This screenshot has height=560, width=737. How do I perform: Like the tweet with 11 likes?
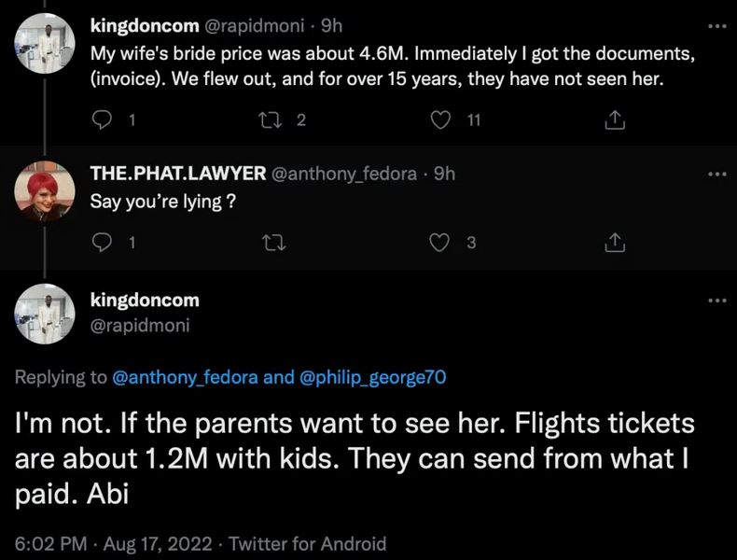pos(444,119)
